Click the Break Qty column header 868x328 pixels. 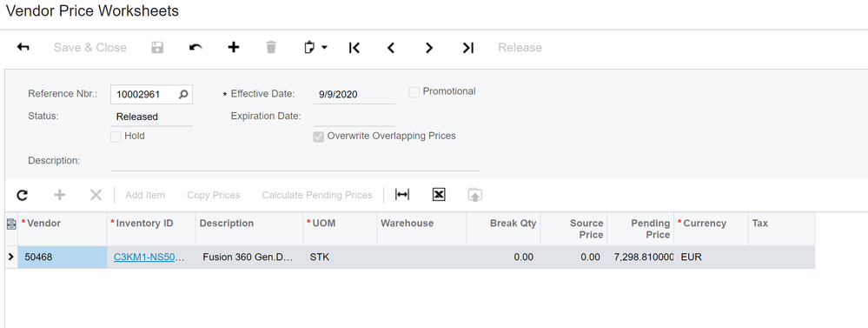tap(503, 229)
